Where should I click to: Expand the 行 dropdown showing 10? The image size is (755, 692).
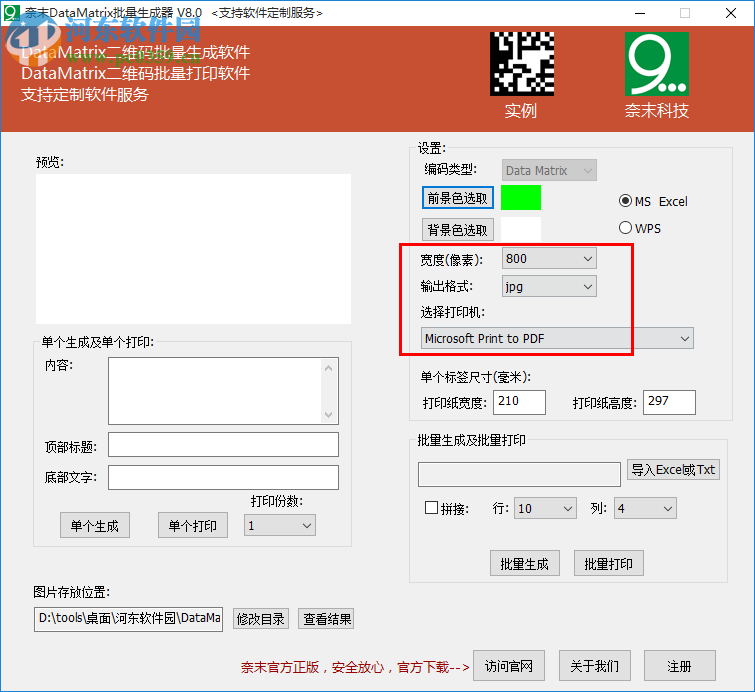pyautogui.click(x=545, y=509)
